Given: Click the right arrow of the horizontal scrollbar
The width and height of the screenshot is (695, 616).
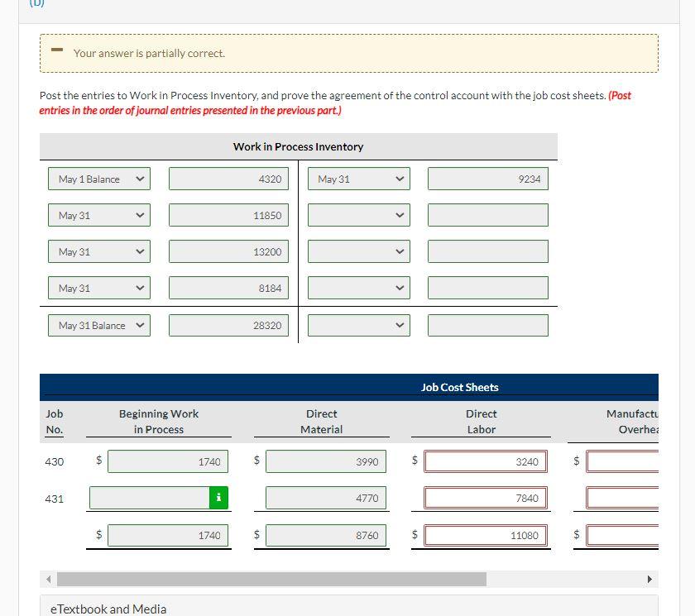Looking at the screenshot, I should [649, 579].
